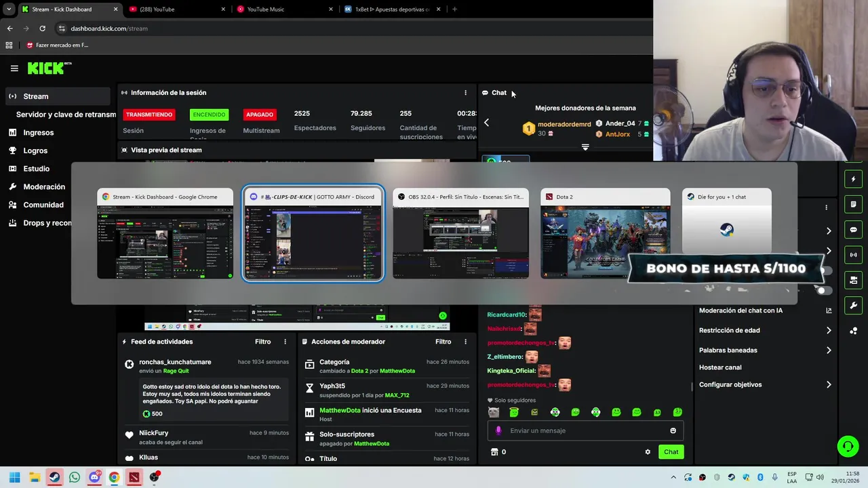The height and width of the screenshot is (488, 868).
Task: Open chat settings gear icon
Action: 648,452
